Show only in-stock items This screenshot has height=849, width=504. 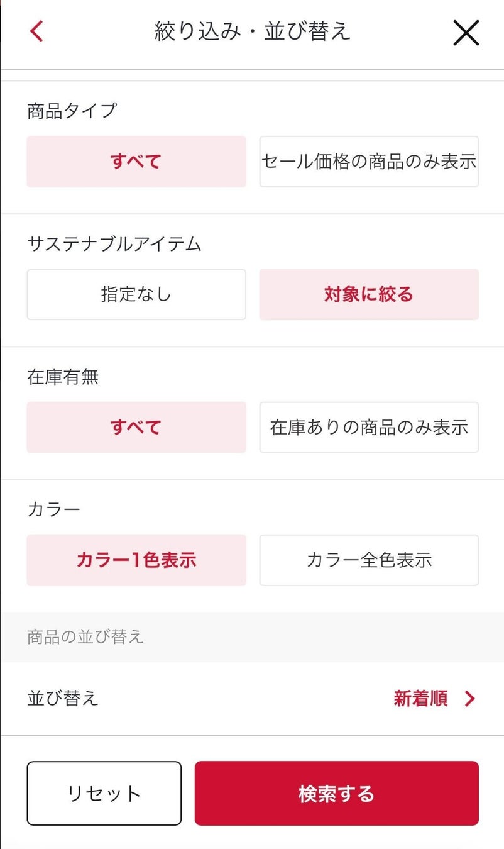pyautogui.click(x=369, y=427)
